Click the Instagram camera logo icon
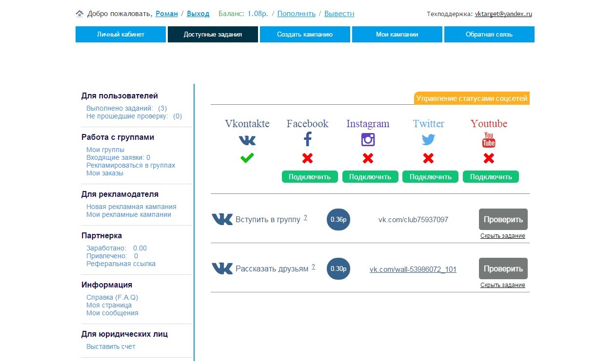The image size is (616, 364). pyautogui.click(x=368, y=140)
